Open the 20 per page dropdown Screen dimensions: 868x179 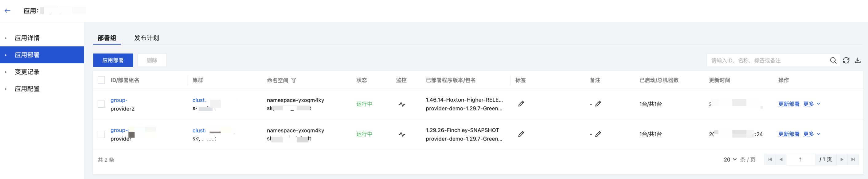730,159
